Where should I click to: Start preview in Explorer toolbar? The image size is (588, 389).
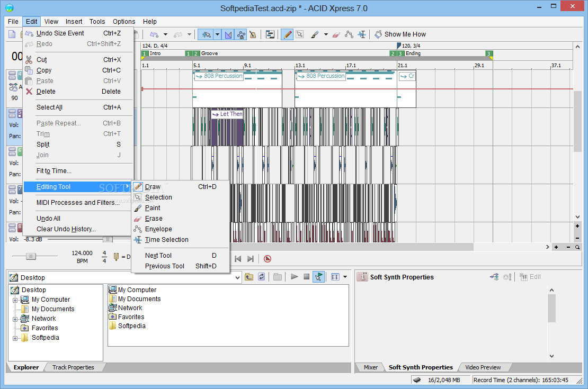click(x=295, y=277)
